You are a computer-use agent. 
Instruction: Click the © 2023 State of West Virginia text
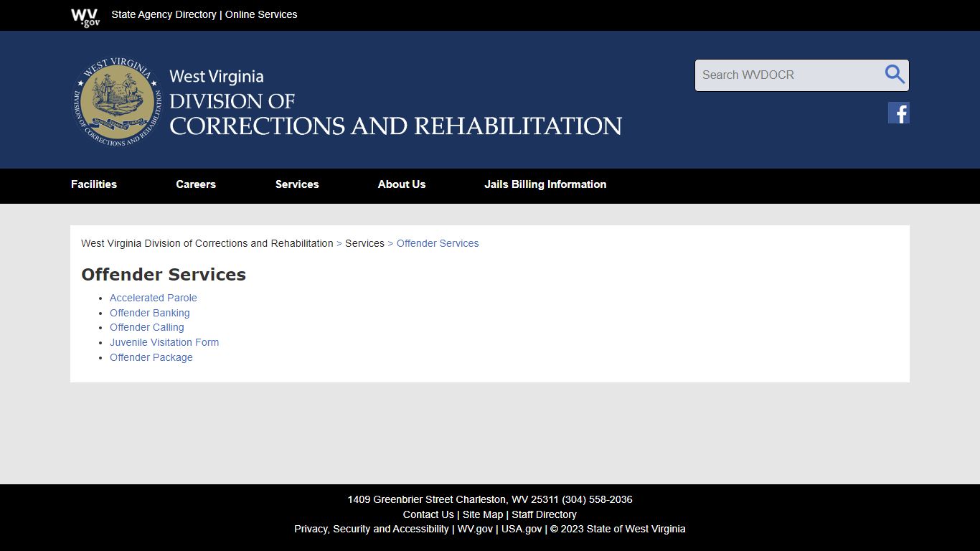pyautogui.click(x=618, y=529)
